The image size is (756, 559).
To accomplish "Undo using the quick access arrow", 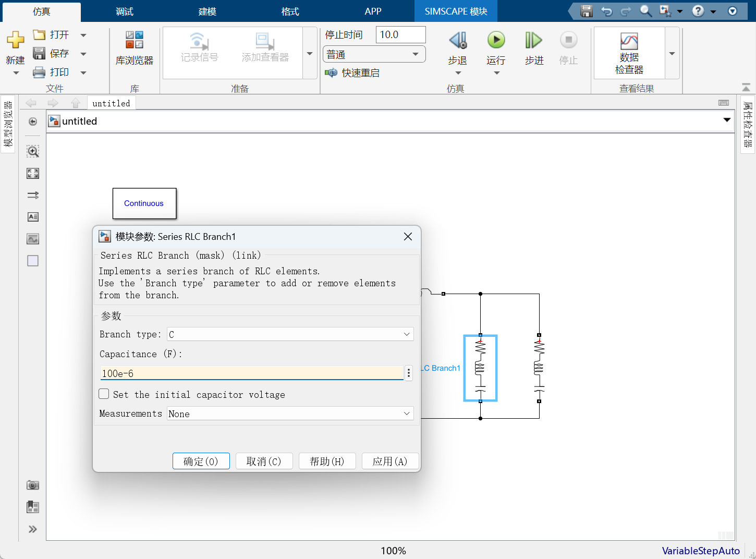I will 606,11.
